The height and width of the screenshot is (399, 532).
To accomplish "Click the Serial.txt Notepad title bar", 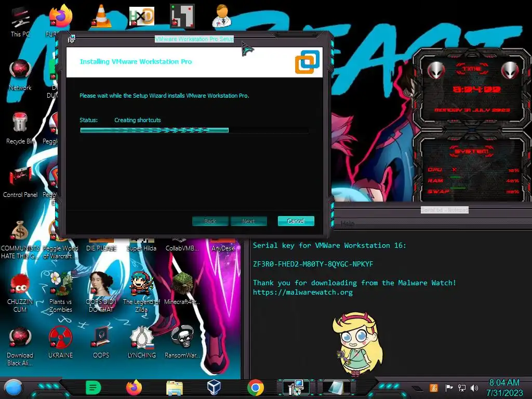I will (x=445, y=210).
